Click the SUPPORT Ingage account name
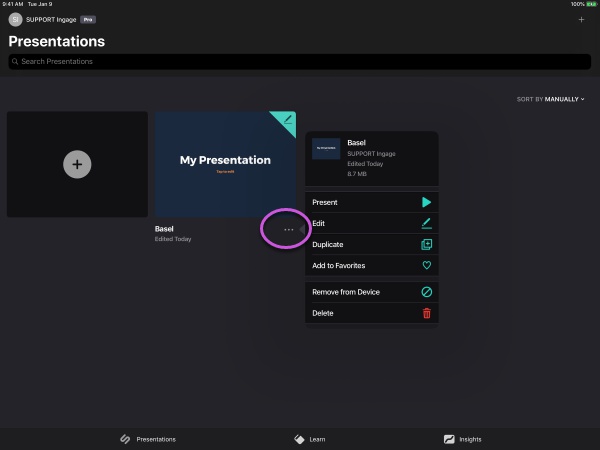Screen dimensions: 600x450 [51, 20]
